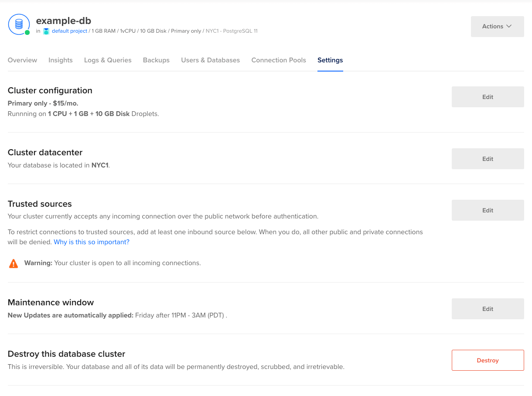This screenshot has height=396, width=532.
Task: Click the 'Why is this so important?' link
Action: click(x=91, y=242)
